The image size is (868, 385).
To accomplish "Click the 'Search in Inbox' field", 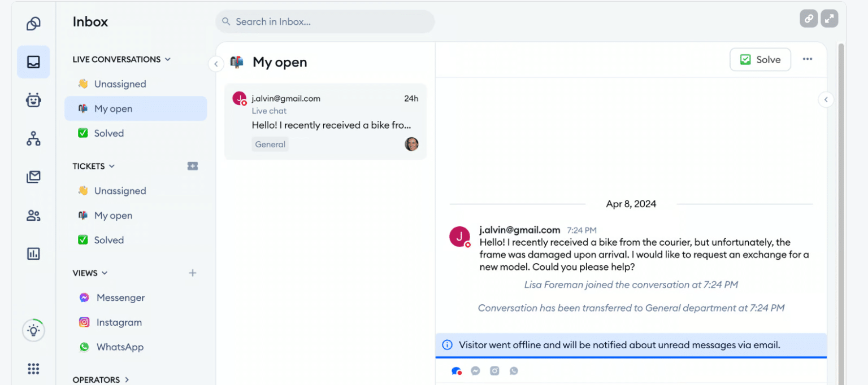I will tap(325, 21).
